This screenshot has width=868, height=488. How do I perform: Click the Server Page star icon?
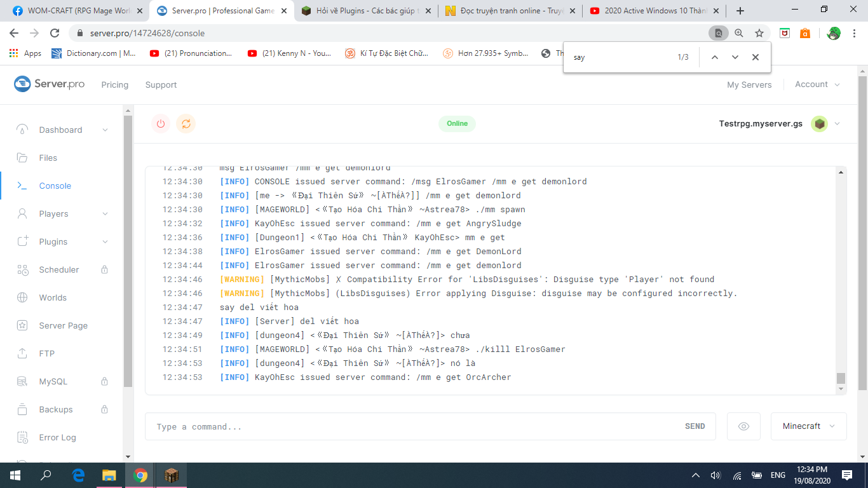tap(22, 325)
